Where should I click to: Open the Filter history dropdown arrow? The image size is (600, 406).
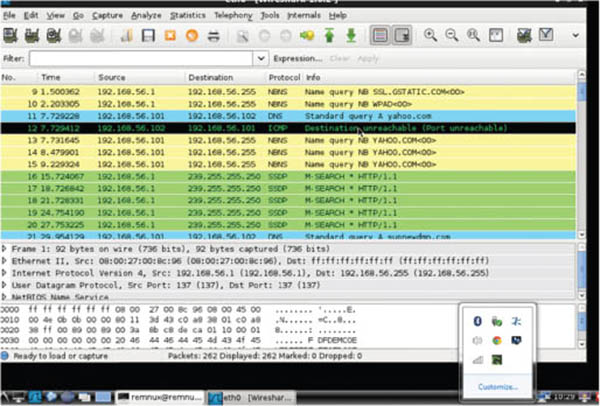pyautogui.click(x=261, y=59)
